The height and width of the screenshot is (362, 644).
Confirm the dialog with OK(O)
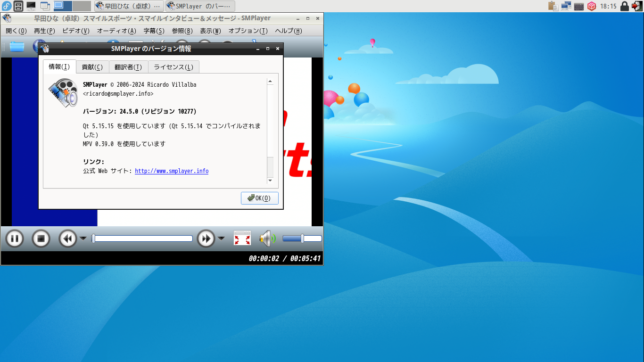[x=260, y=198]
